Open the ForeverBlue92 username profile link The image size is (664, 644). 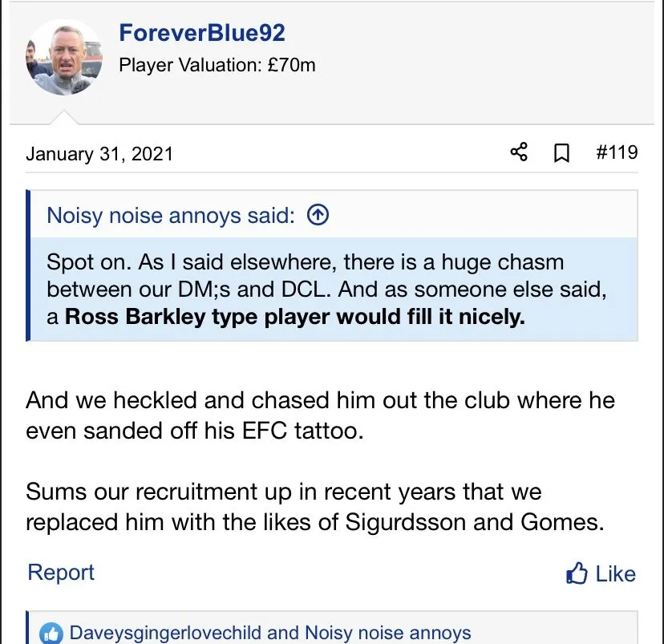(x=201, y=33)
